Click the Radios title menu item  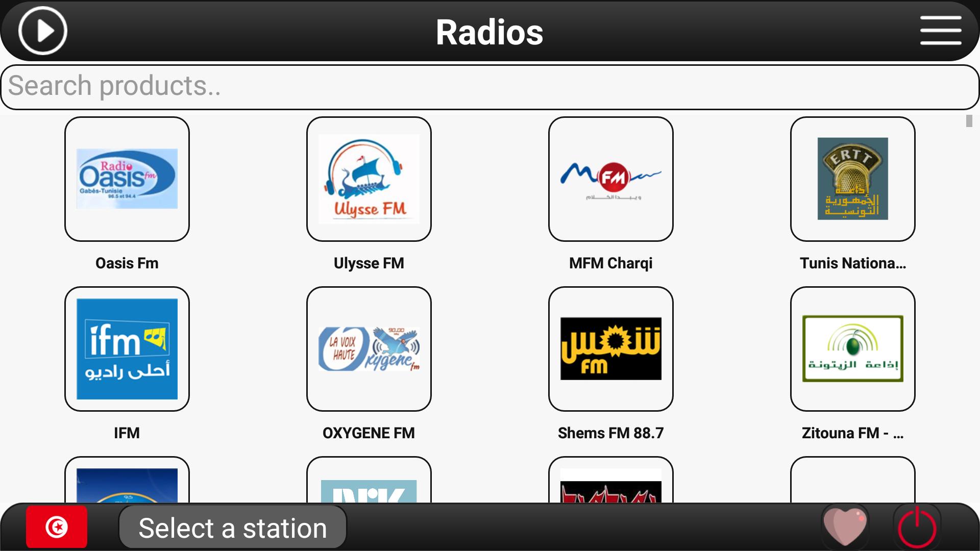pos(489,32)
